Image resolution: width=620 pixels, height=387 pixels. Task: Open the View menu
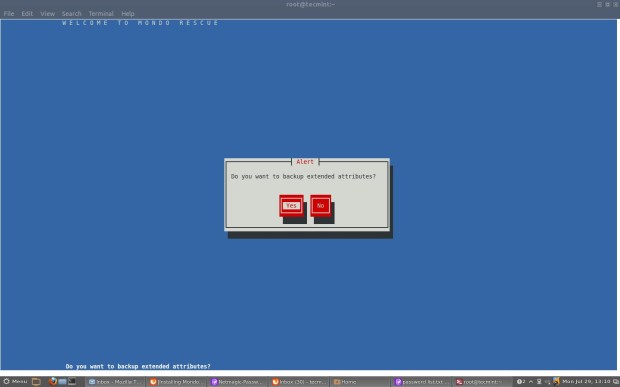[x=47, y=13]
